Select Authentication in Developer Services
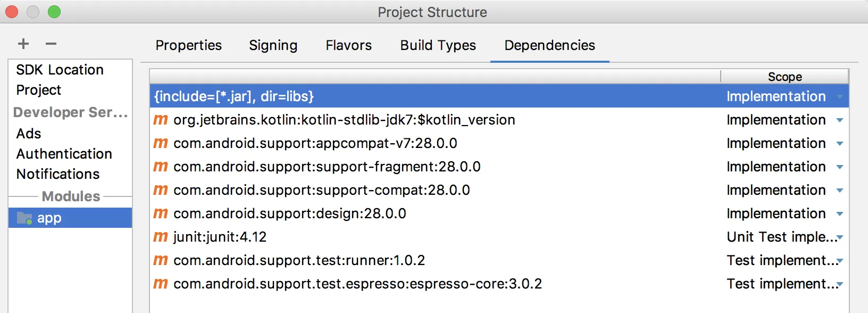 point(64,154)
